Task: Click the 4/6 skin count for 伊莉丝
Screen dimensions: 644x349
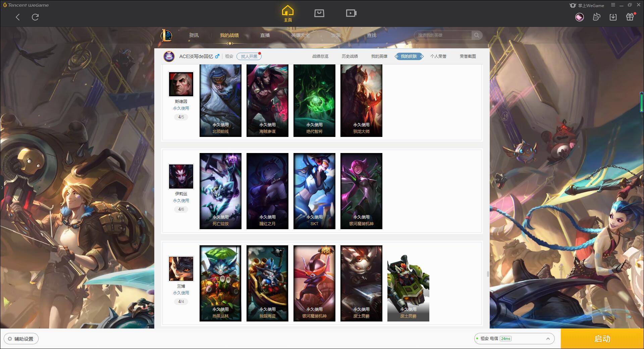Action: 181,209
